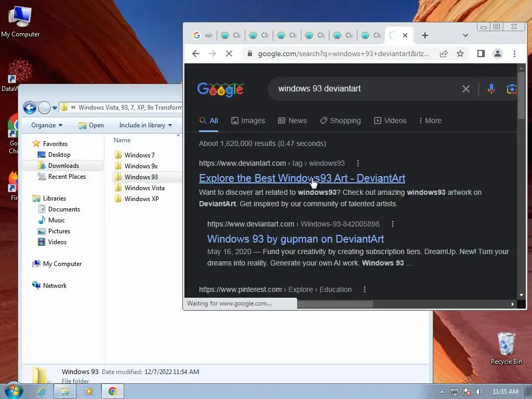Switch to News search tab
The image size is (532, 399).
coord(292,121)
